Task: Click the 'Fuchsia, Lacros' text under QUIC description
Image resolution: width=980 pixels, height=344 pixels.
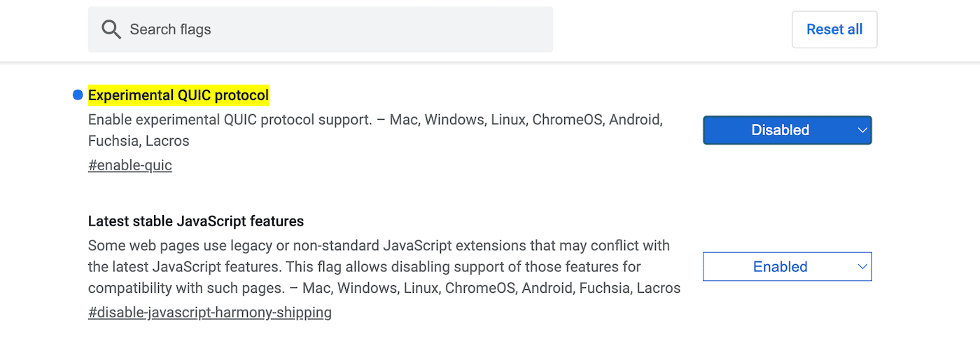Action: [139, 141]
